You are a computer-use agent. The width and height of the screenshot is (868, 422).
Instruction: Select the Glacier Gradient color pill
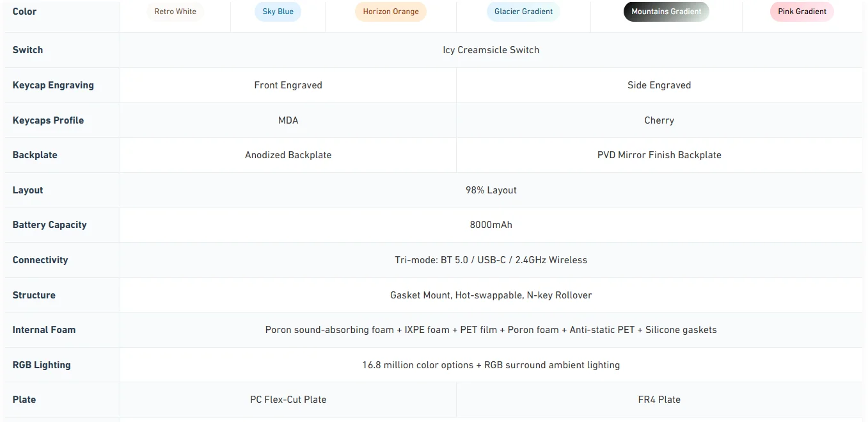[x=523, y=12]
